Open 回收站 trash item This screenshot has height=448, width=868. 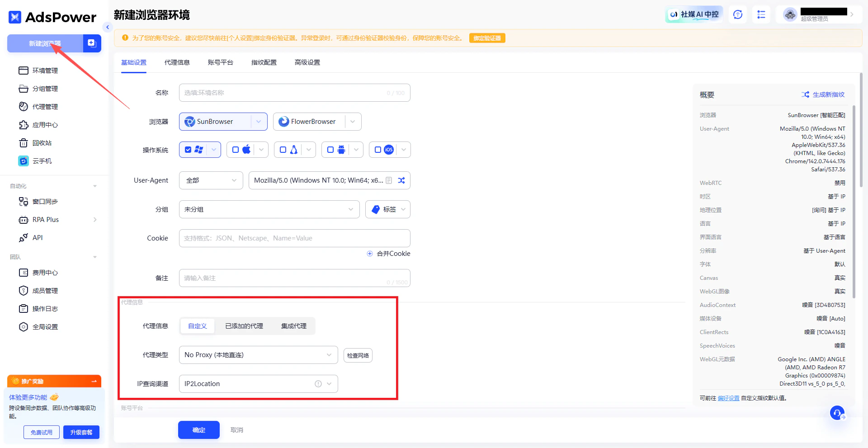(35, 143)
